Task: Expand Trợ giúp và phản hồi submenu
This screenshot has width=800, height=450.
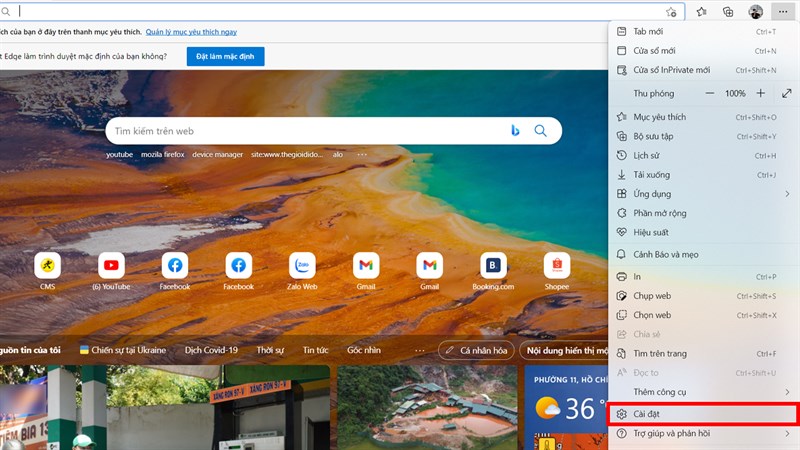Action: (x=703, y=434)
